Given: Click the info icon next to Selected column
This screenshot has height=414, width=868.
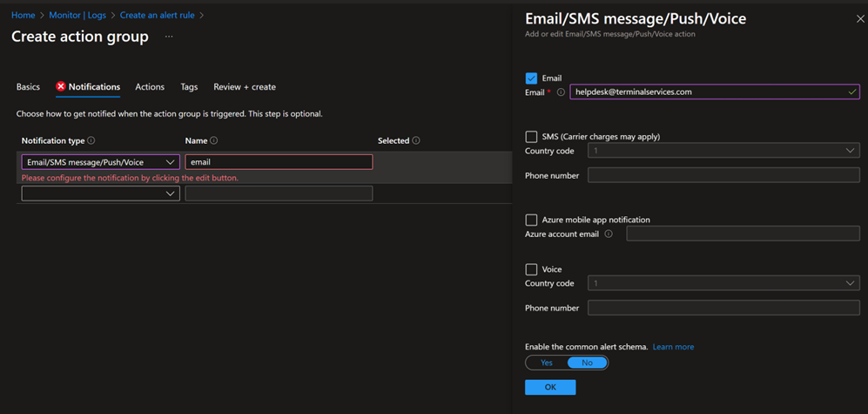Looking at the screenshot, I should (x=416, y=141).
